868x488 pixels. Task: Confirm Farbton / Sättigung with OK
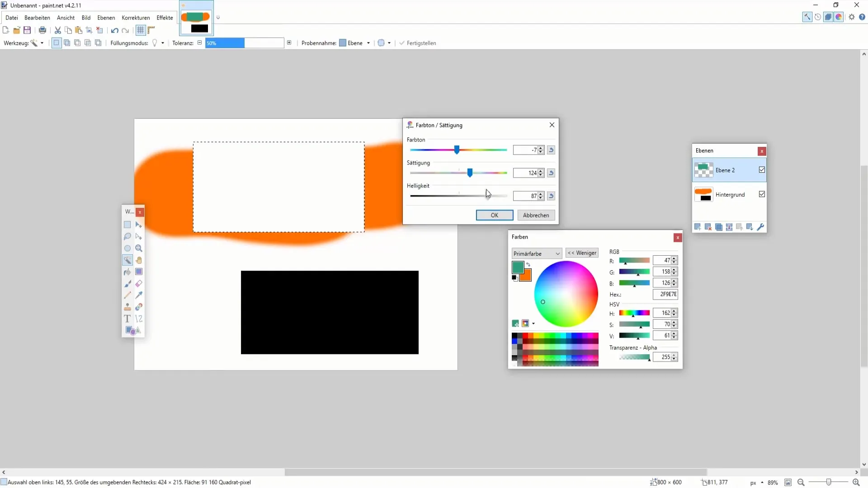tap(495, 215)
